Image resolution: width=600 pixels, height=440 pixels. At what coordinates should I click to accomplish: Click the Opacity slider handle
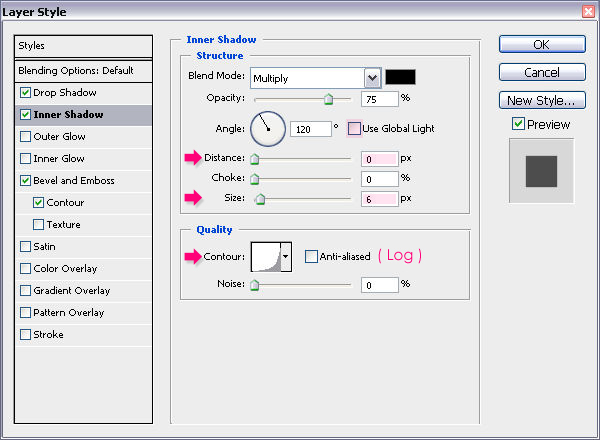(327, 100)
